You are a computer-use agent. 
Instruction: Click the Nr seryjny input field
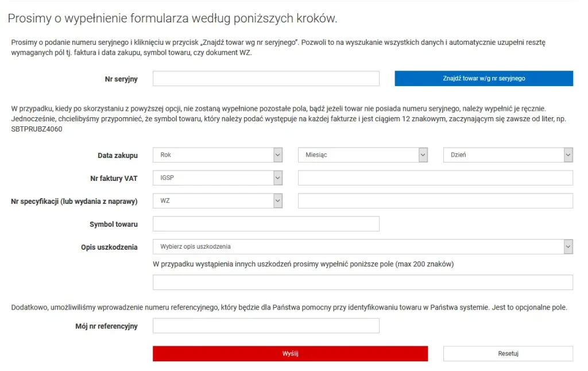(266, 79)
